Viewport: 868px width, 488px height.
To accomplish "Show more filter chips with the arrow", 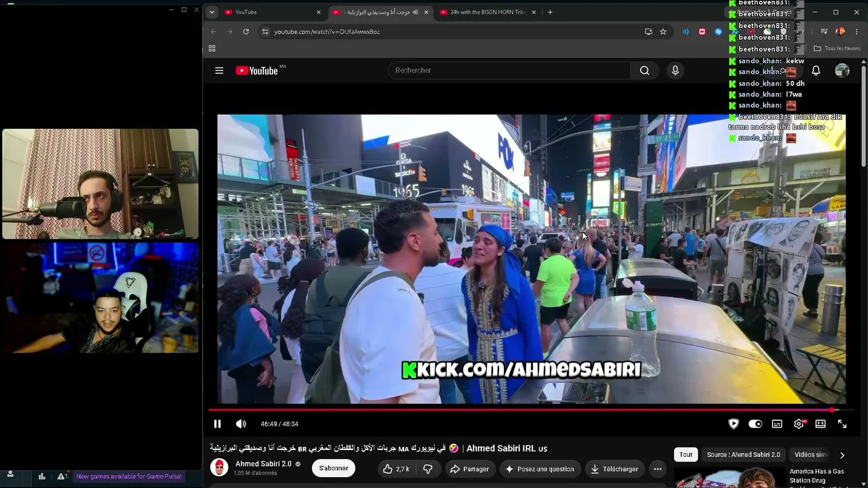I will pos(842,455).
